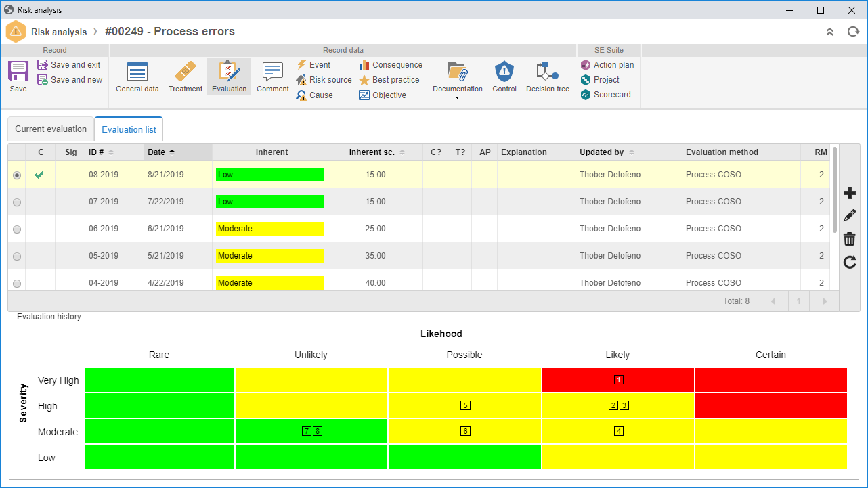
Task: Click the green Low bar for 07-2019
Action: coord(270,202)
